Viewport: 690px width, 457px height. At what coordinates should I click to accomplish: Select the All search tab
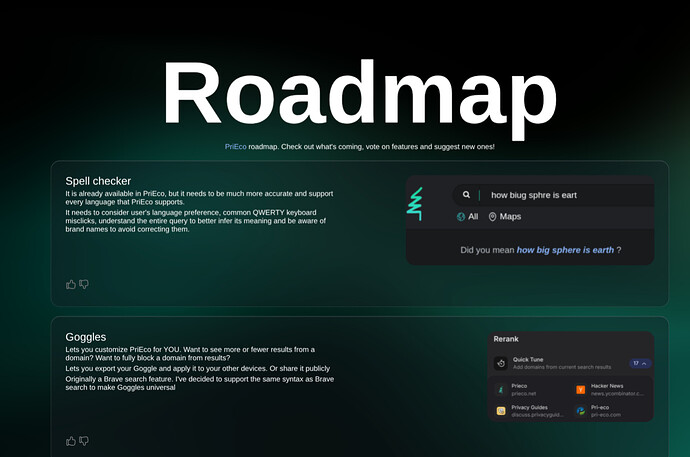(x=468, y=216)
